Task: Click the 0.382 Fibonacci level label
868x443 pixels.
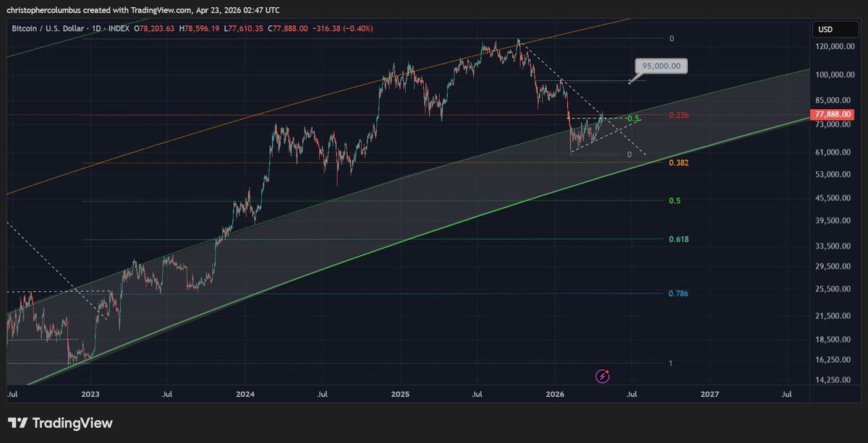Action: [x=678, y=163]
